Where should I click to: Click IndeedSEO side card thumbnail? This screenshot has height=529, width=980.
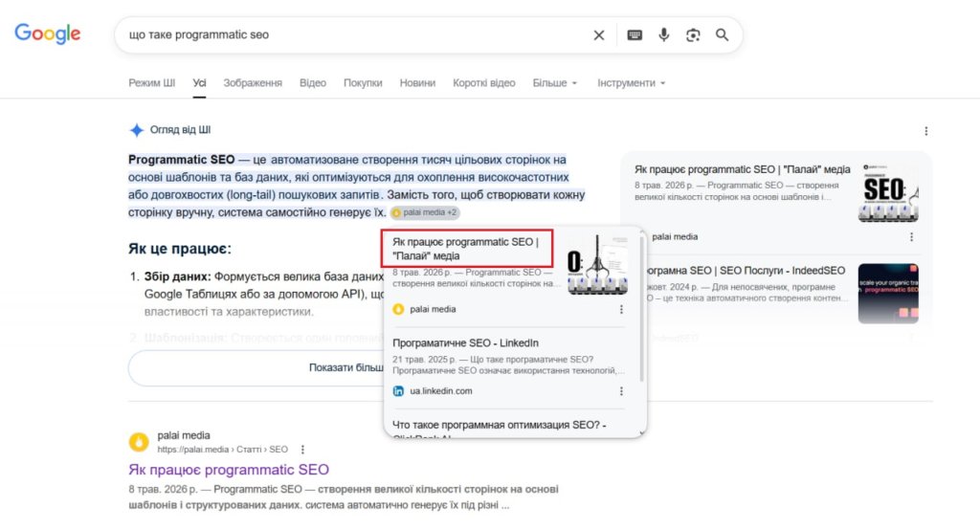888,294
